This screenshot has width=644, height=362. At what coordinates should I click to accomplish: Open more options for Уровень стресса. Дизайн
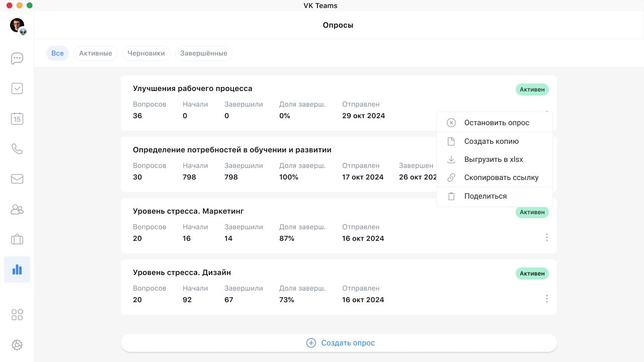pyautogui.click(x=546, y=299)
